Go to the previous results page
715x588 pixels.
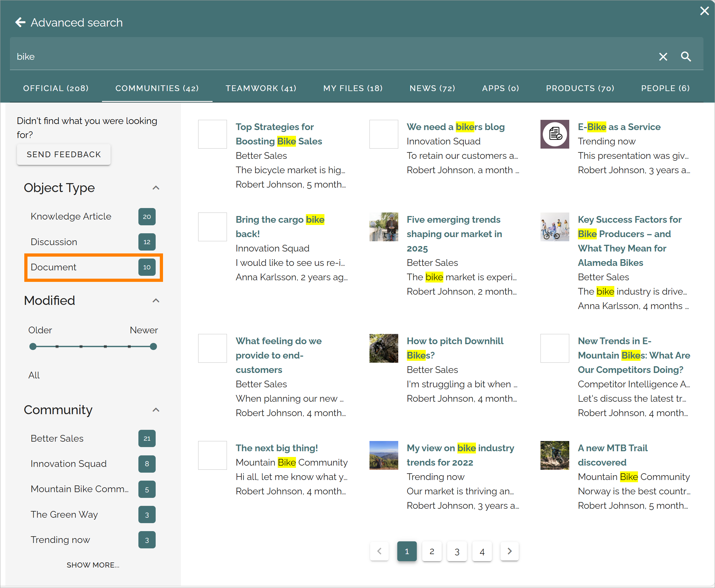pyautogui.click(x=379, y=551)
